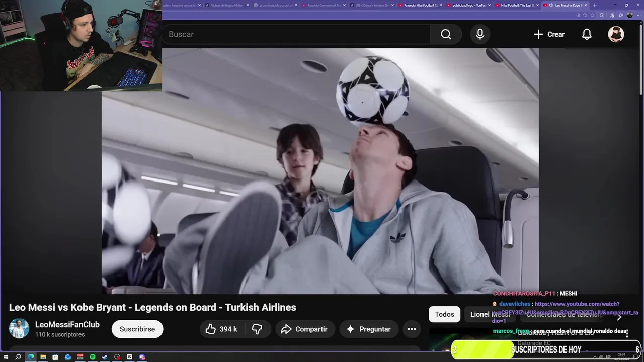Viewport: 644px width, 362px height.
Task: Open Spotify from taskbar
Action: [x=93, y=357]
